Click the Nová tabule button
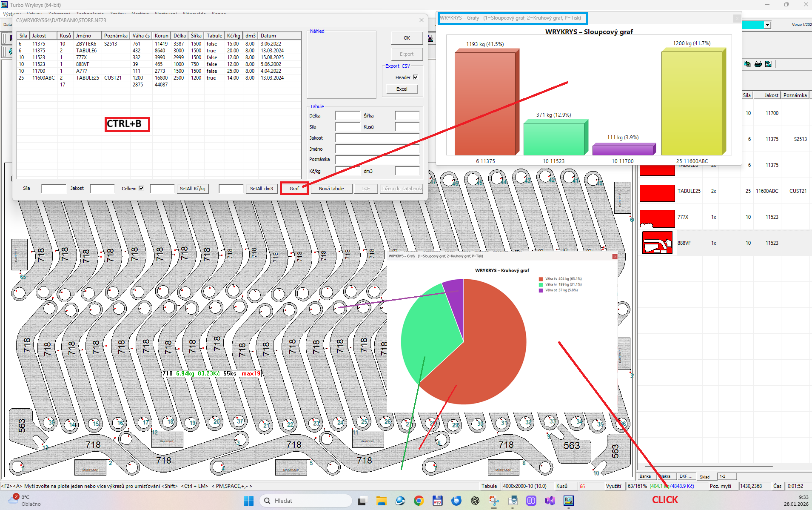The width and height of the screenshot is (812, 510). coord(331,189)
